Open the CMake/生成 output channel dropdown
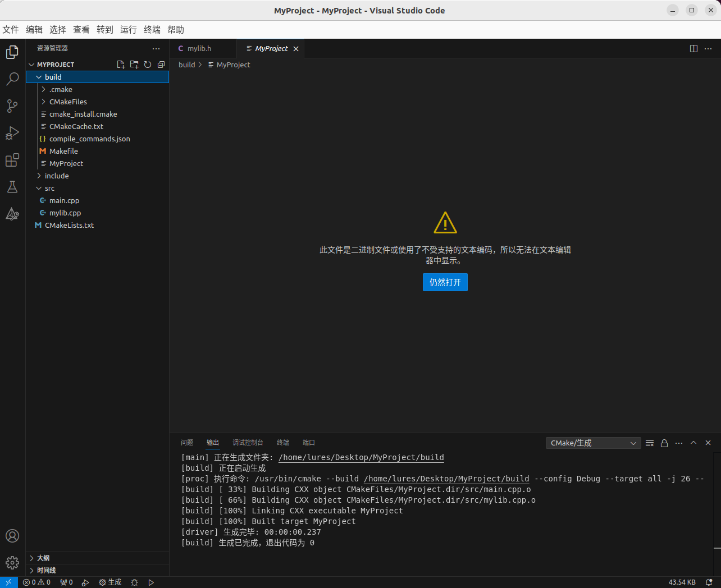 pos(593,443)
